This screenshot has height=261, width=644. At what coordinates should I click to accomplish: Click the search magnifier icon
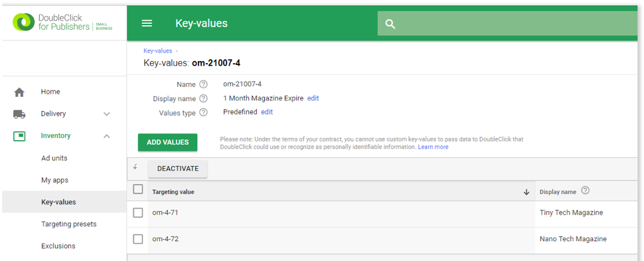point(390,24)
